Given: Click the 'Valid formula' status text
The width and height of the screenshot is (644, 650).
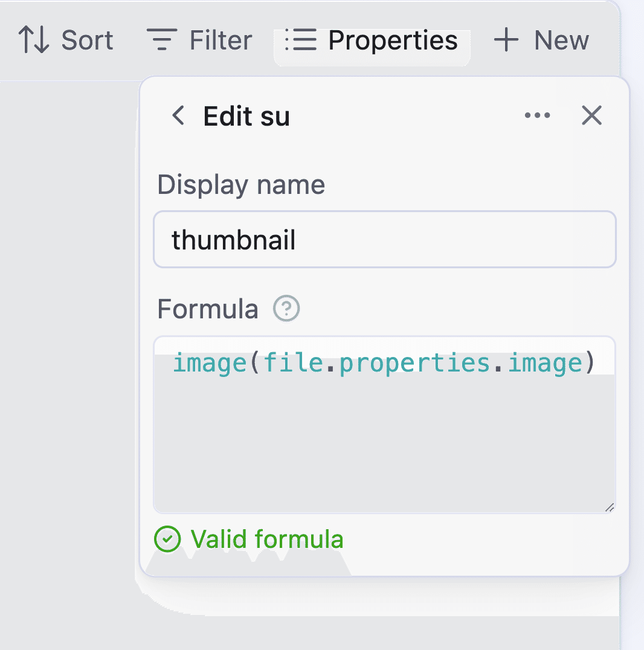Looking at the screenshot, I should pyautogui.click(x=267, y=539).
